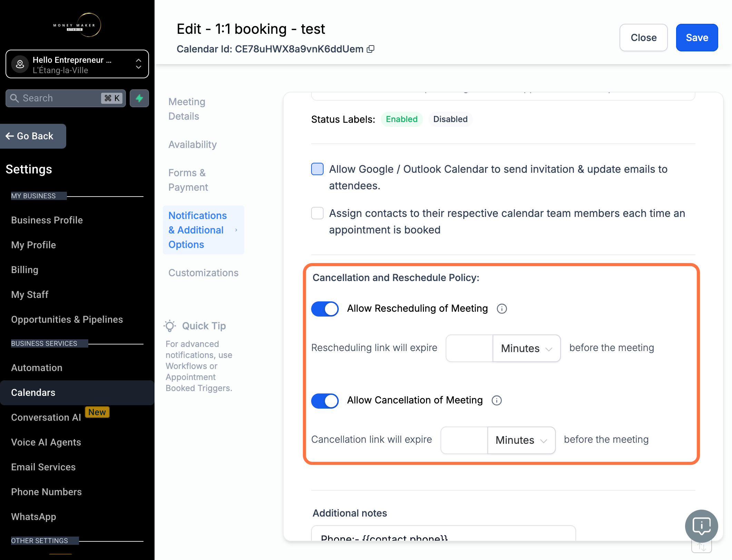Open Phone Numbers settings
This screenshot has width=732, height=560.
pos(46,492)
